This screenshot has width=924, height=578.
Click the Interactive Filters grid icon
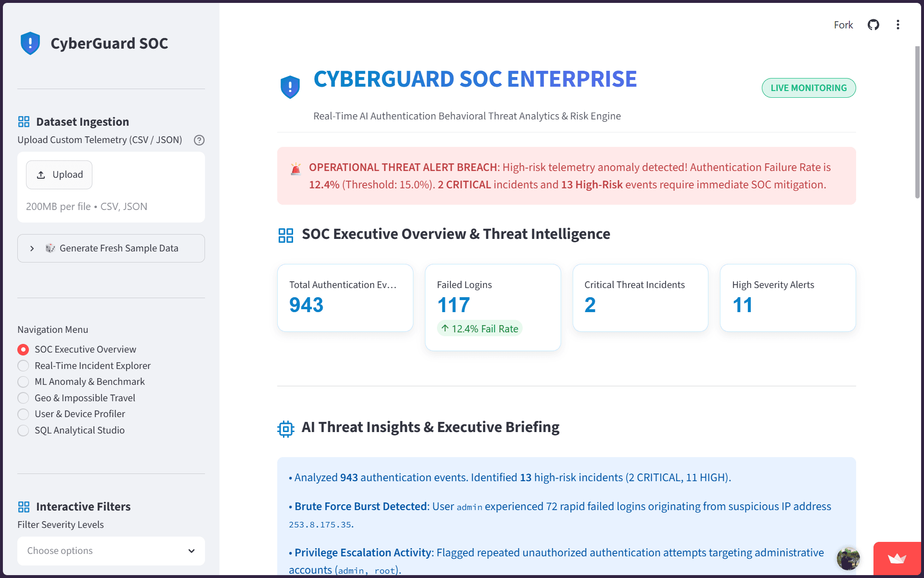coord(24,507)
